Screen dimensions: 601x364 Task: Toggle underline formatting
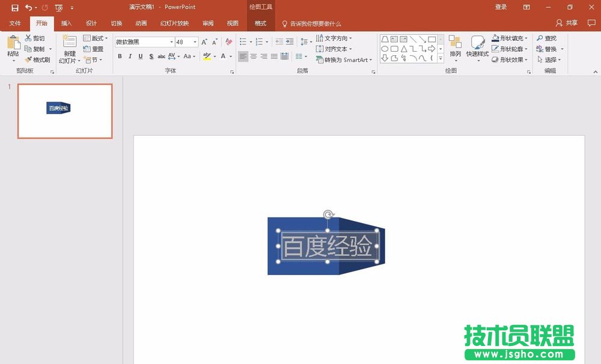pyautogui.click(x=139, y=55)
